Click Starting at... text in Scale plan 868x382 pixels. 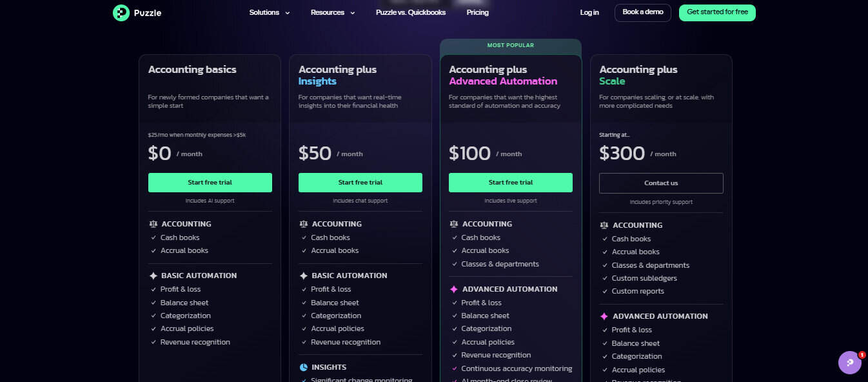pyautogui.click(x=615, y=135)
